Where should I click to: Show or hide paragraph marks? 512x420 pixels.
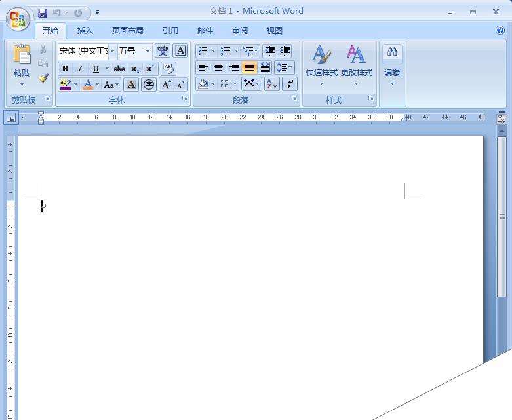click(290, 84)
